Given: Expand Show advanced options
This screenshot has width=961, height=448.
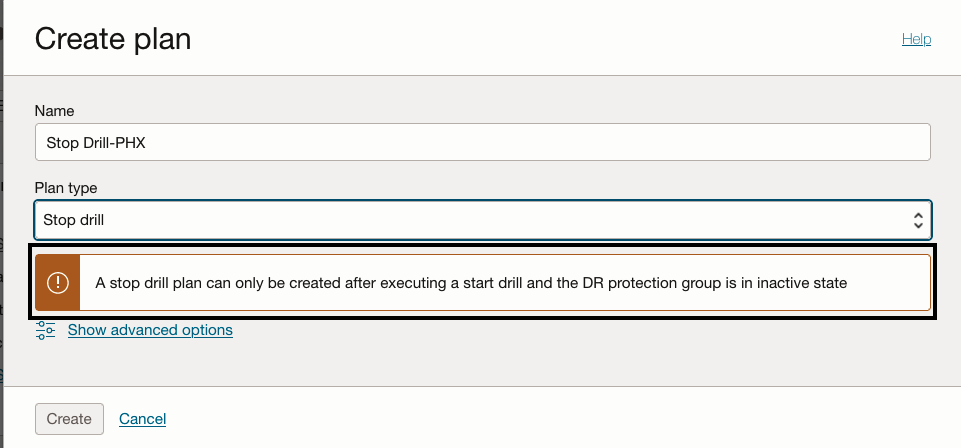Looking at the screenshot, I should (150, 330).
